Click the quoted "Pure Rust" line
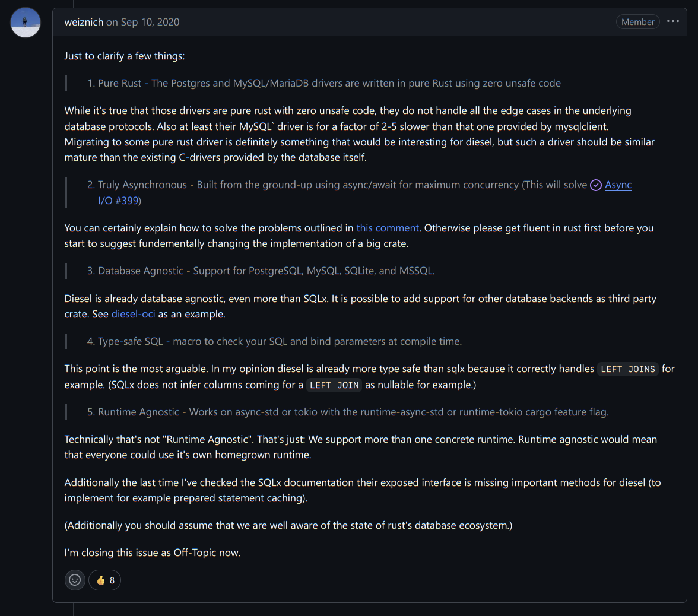698x616 pixels. point(323,83)
